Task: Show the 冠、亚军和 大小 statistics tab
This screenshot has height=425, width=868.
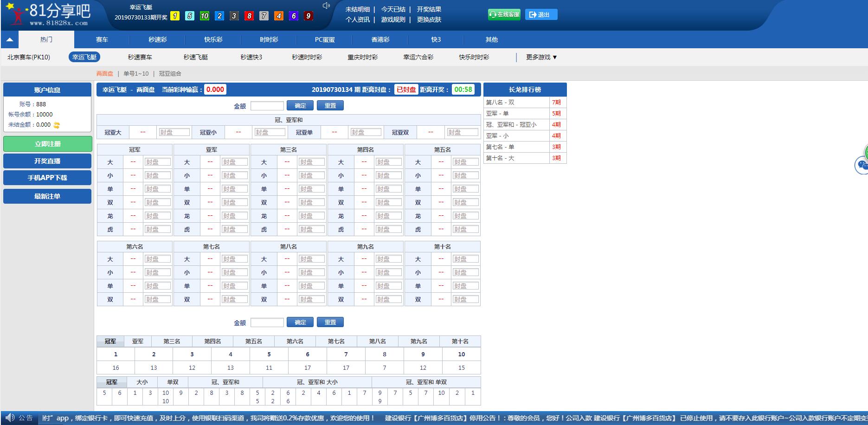Action: pos(317,382)
